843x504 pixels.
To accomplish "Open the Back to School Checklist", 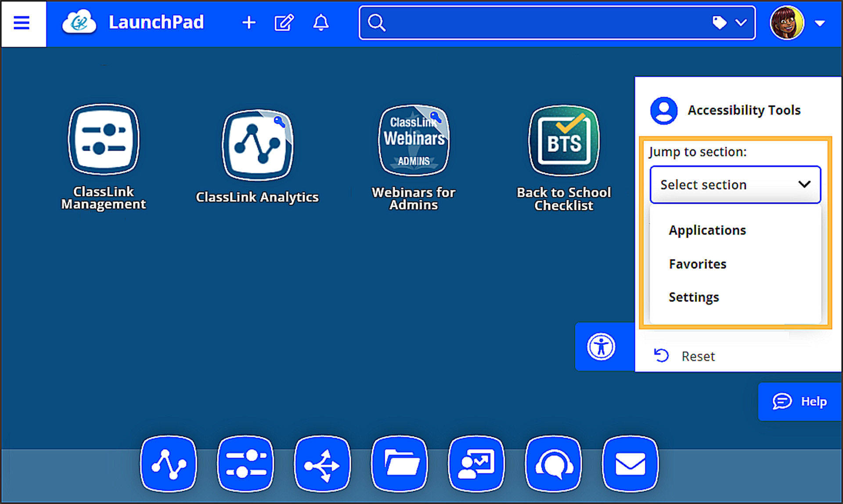I will (x=564, y=140).
